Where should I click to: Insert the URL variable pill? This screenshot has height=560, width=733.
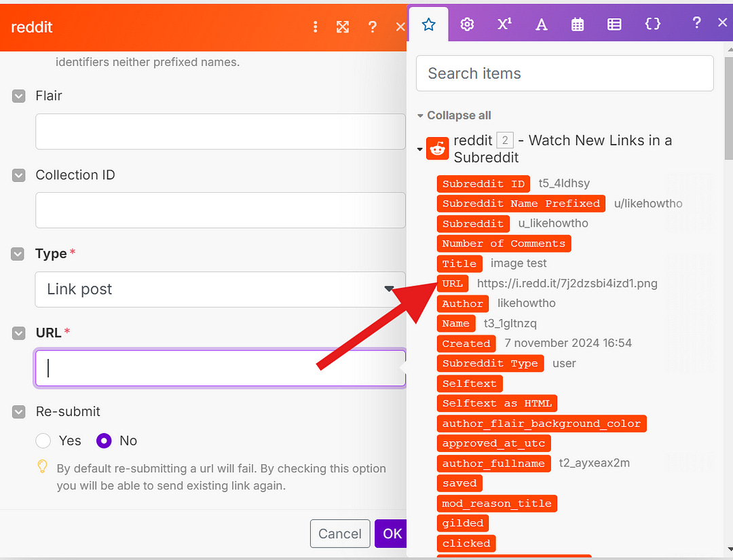pos(453,283)
